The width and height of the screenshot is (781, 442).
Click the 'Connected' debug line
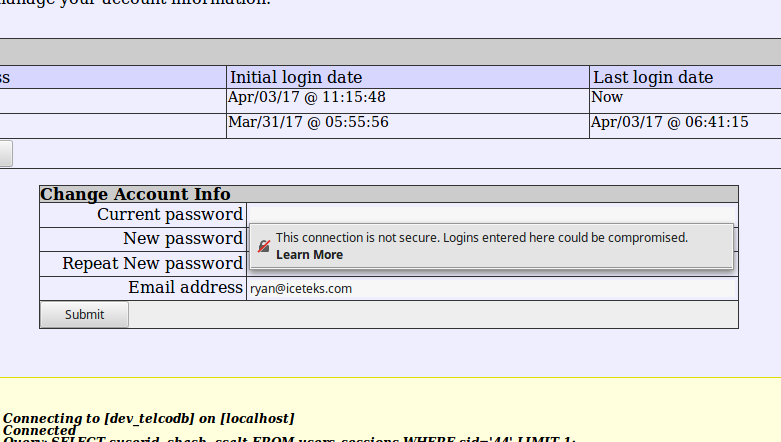pyautogui.click(x=39, y=430)
